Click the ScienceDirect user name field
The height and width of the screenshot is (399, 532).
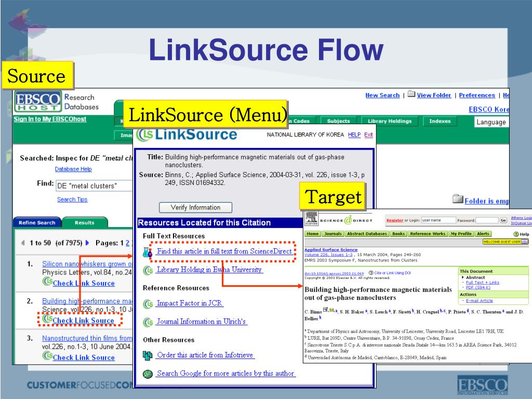click(438, 220)
